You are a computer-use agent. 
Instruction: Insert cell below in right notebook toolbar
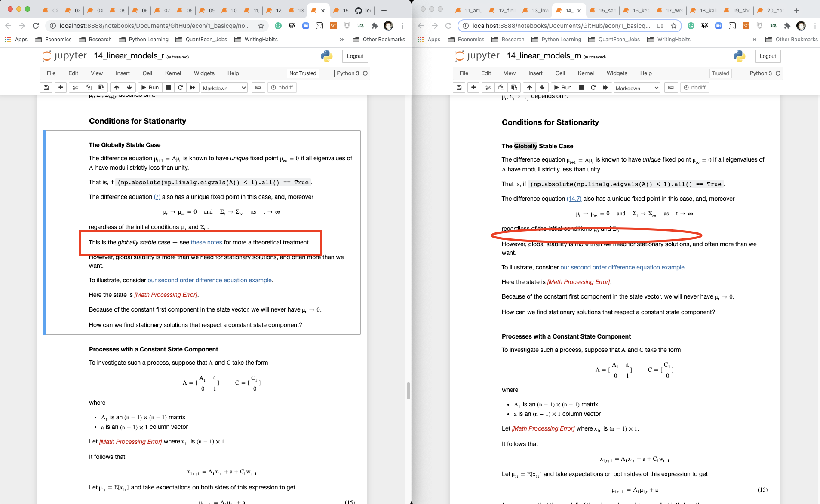473,88
